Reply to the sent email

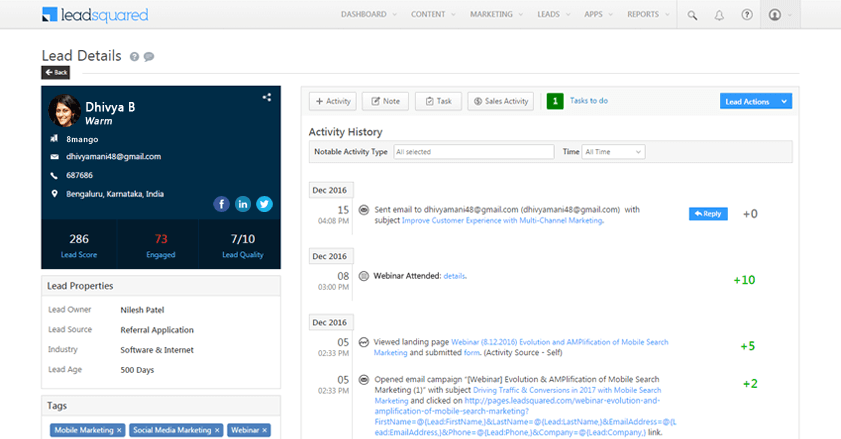(708, 214)
